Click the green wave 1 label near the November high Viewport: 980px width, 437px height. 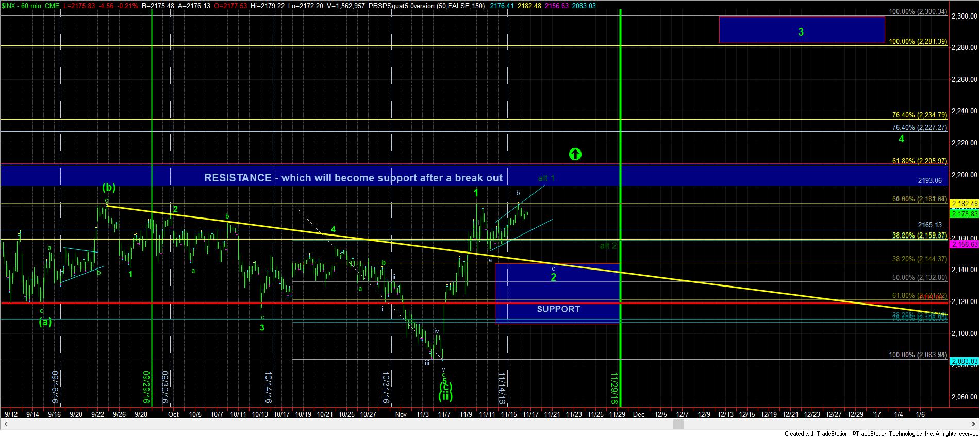point(476,193)
